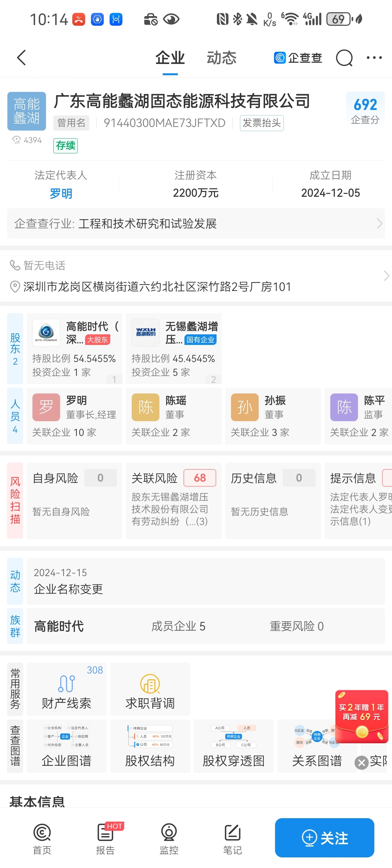Tap the credit code 91440300MAE73JFTXD
Screen dimensions: 392x868
pyautogui.click(x=164, y=123)
